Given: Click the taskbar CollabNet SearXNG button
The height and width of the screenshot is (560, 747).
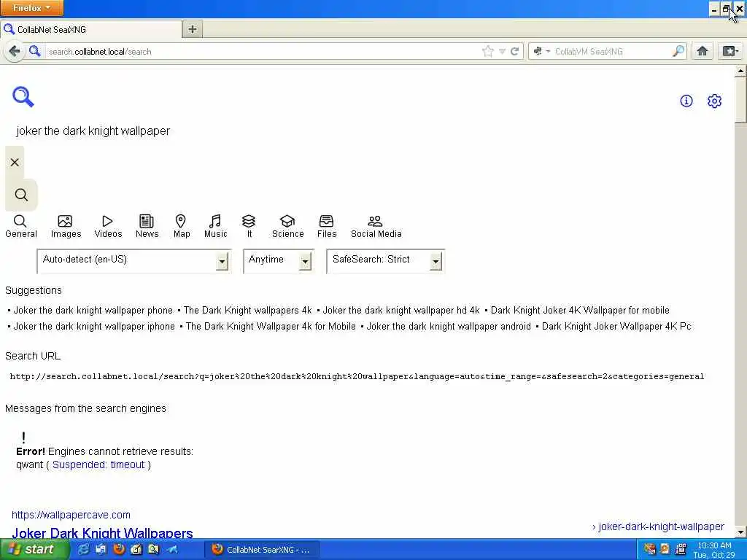Looking at the screenshot, I should coord(261,550).
